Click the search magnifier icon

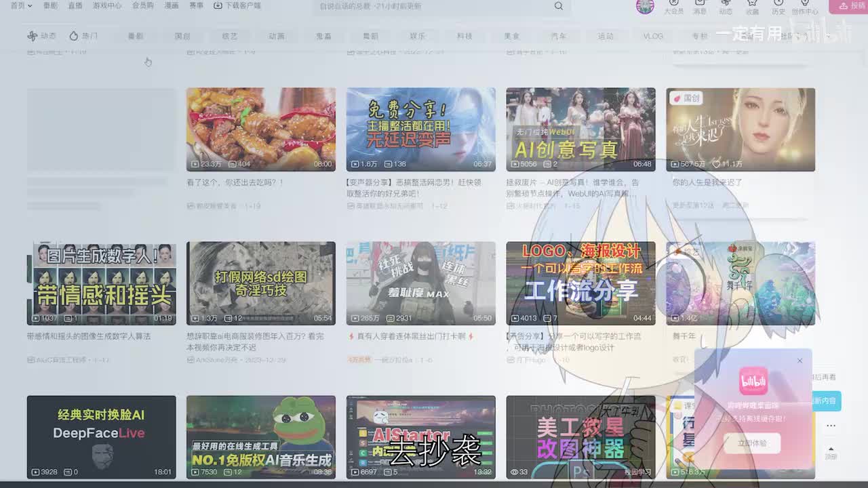click(559, 6)
